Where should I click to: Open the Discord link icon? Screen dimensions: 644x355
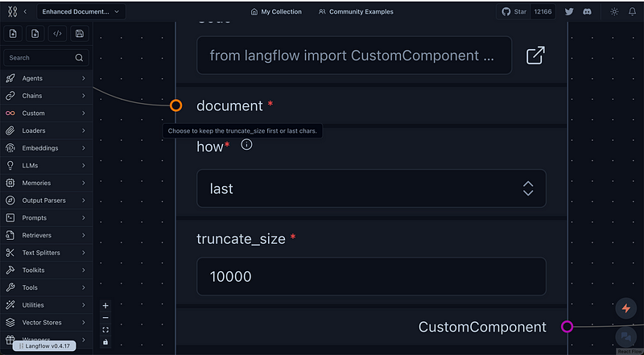tap(588, 12)
